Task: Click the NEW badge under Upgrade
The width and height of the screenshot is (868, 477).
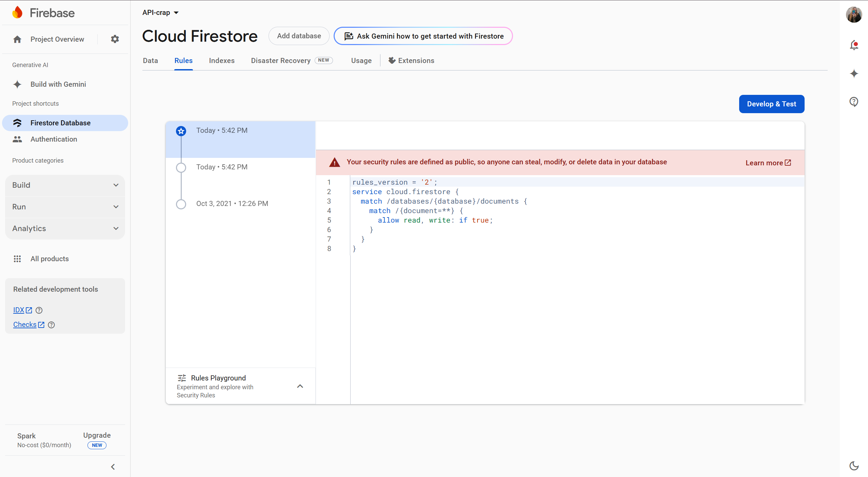Action: [97, 445]
